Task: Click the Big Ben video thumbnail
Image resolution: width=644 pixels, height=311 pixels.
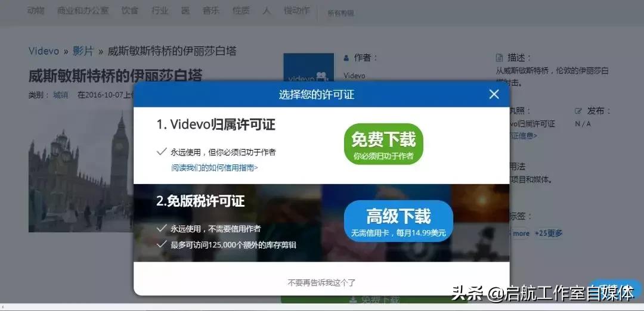Action: [x=81, y=170]
